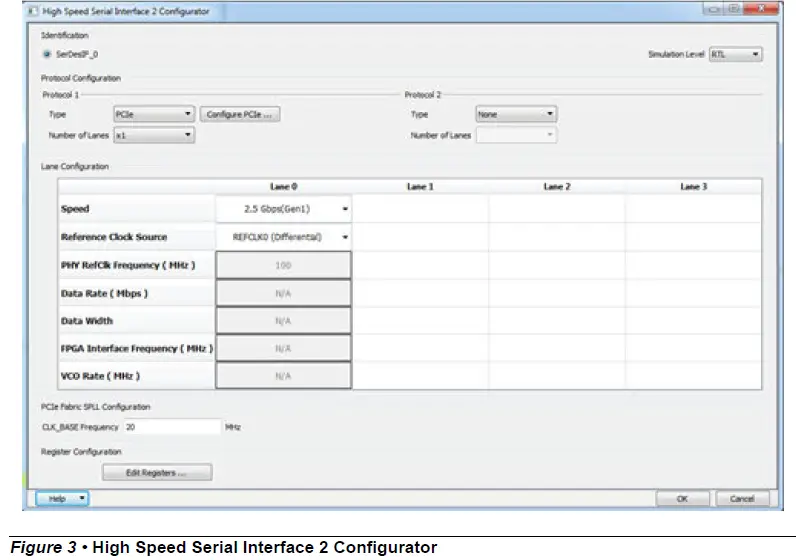Click the PCIe Fabric SPLL Configuration heading
Screen dimensions: 796x560
(x=95, y=407)
